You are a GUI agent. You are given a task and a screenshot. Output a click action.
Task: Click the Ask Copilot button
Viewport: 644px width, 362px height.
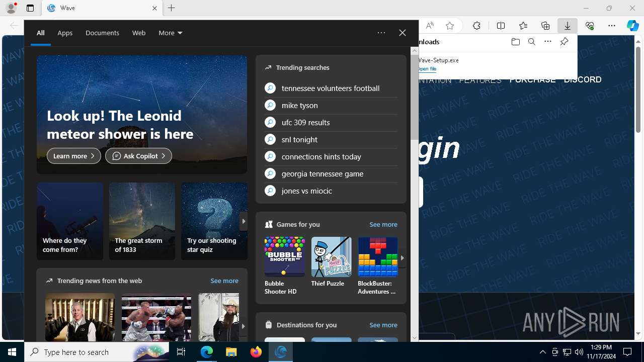click(138, 156)
